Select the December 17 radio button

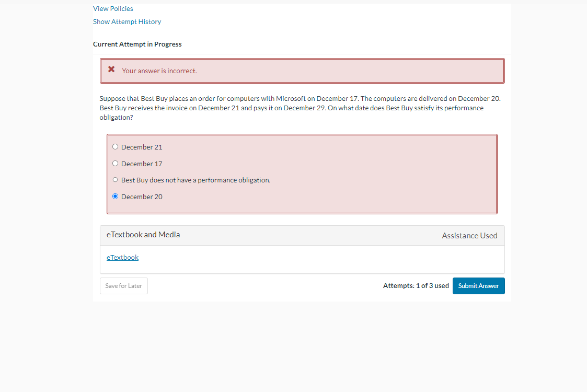pos(115,163)
